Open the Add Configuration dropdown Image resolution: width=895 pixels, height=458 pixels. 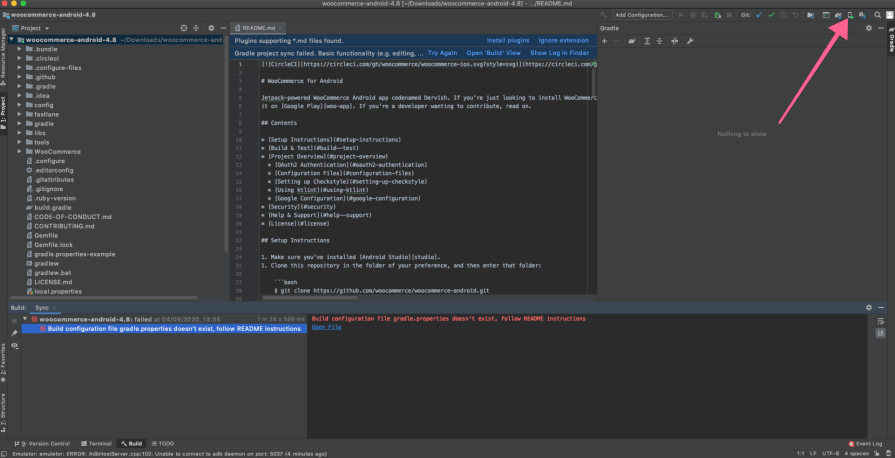[x=641, y=15]
